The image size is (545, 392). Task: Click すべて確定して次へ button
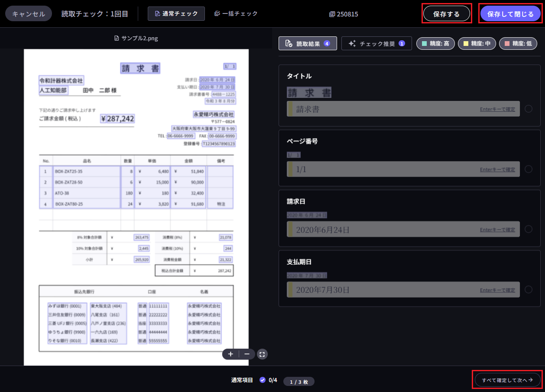tap(507, 380)
